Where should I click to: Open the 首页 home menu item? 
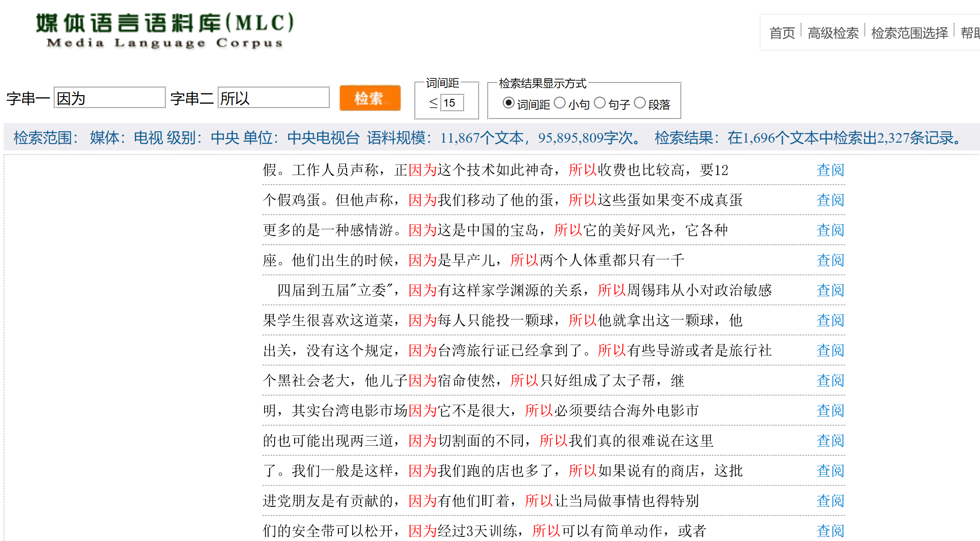point(782,33)
